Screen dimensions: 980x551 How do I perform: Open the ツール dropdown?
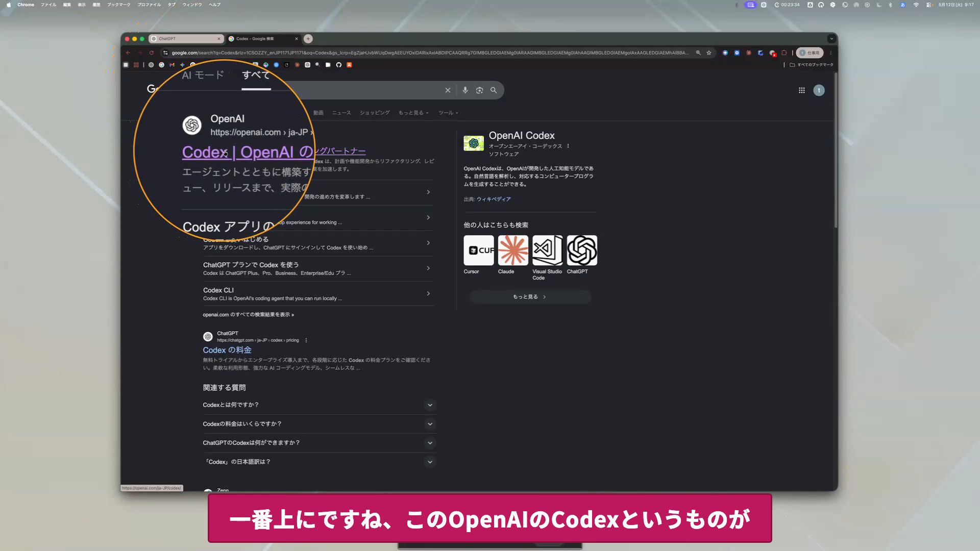click(448, 113)
